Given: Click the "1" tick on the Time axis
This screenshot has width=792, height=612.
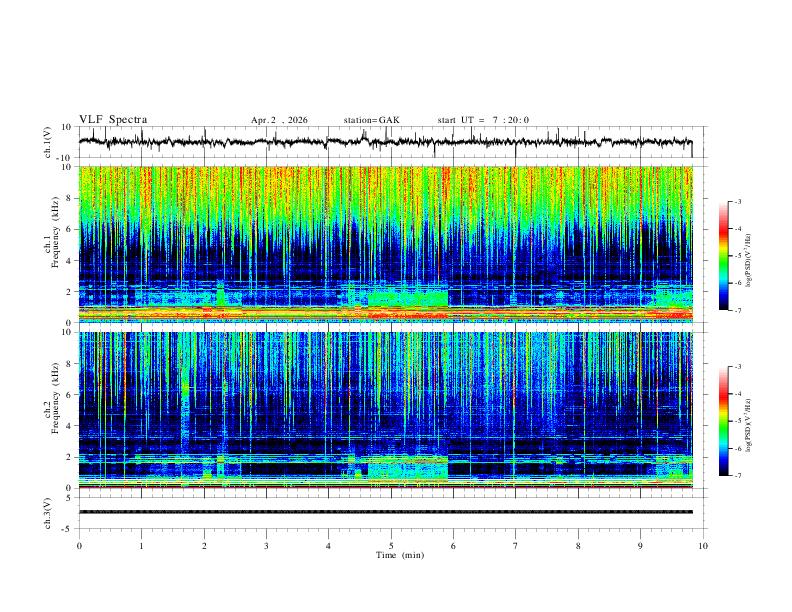Looking at the screenshot, I should (x=141, y=546).
